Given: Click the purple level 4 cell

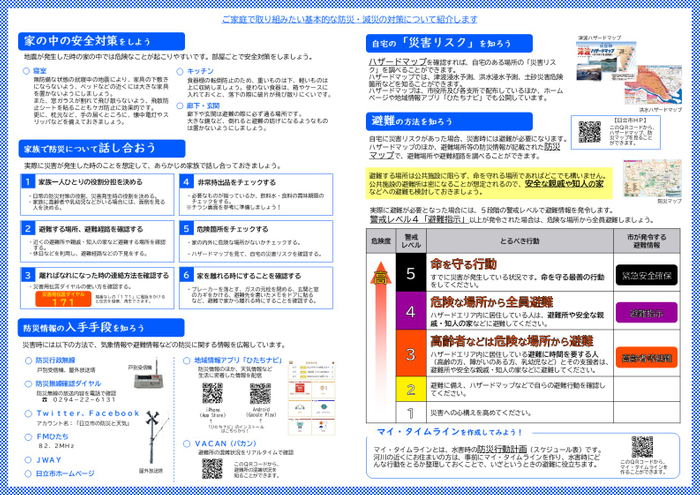Looking at the screenshot, I should [411, 311].
